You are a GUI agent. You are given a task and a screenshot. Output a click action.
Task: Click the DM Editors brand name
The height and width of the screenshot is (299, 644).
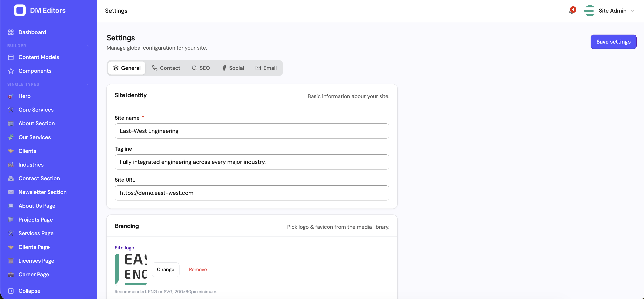(x=48, y=11)
